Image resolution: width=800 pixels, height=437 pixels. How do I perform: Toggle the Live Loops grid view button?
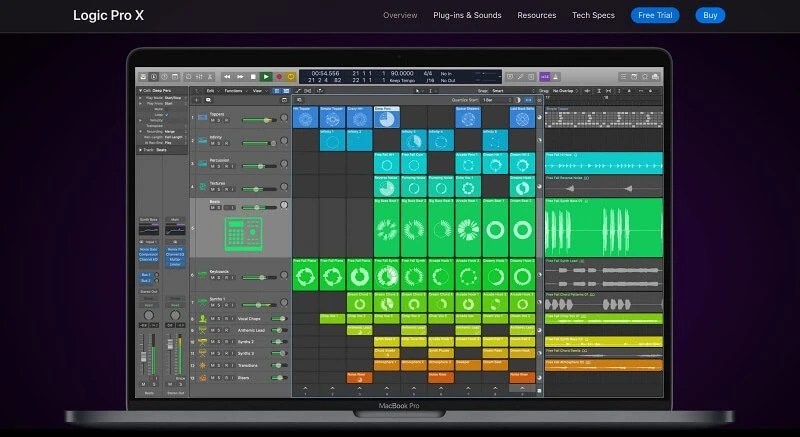(x=277, y=91)
